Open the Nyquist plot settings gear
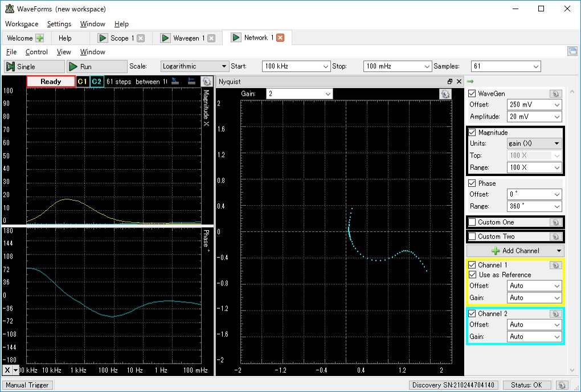This screenshot has width=581, height=392. click(444, 93)
